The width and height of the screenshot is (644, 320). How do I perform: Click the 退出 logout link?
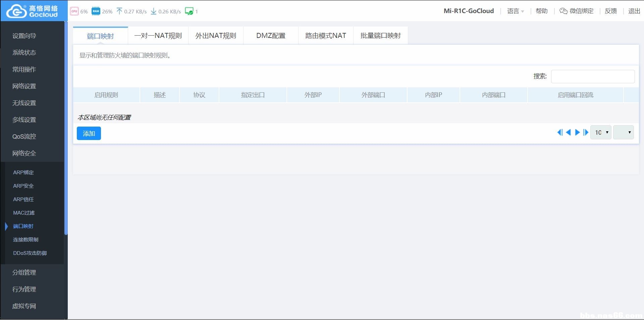[x=634, y=11]
